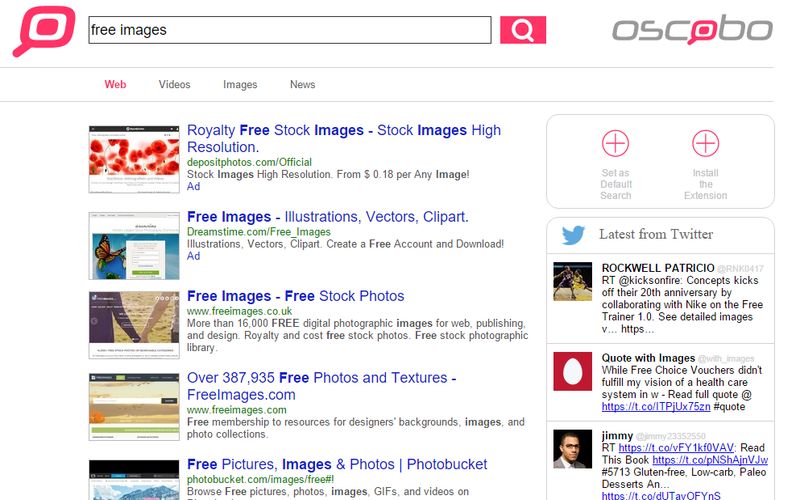Image resolution: width=800 pixels, height=500 pixels.
Task: Open Free Images Illustrations, Vectors, Clipart result
Action: [x=328, y=217]
